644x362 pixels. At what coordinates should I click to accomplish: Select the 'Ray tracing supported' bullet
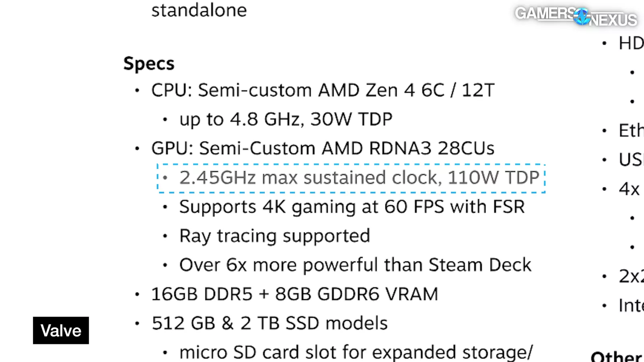pyautogui.click(x=275, y=236)
